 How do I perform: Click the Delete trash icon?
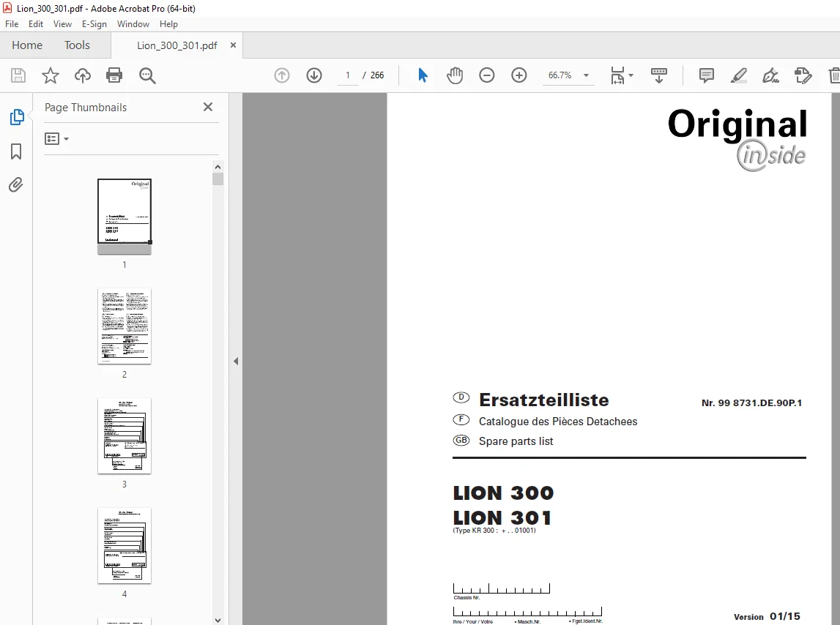pyautogui.click(x=834, y=75)
